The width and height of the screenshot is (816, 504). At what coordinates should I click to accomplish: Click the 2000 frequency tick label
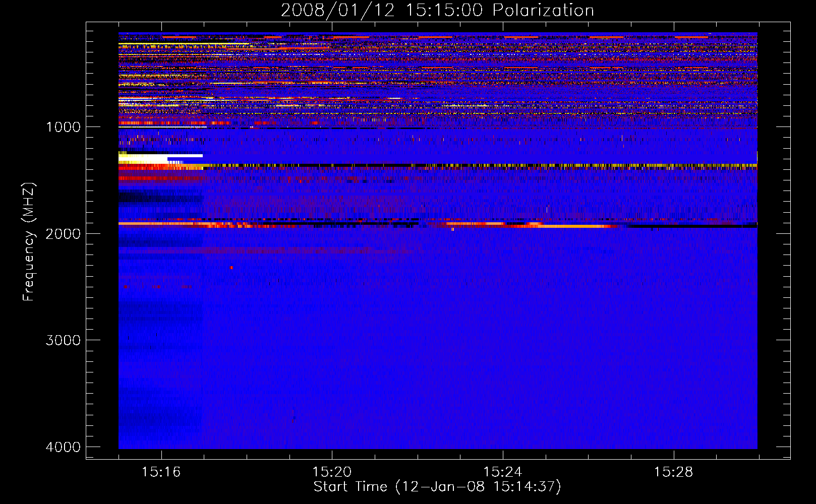pyautogui.click(x=63, y=233)
